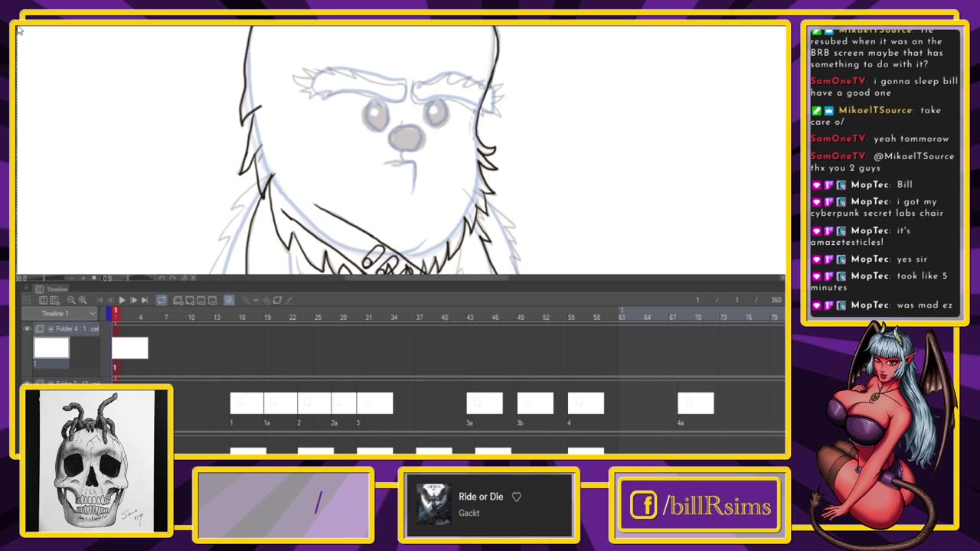Select the cel labeled 3b
The image size is (980, 551).
(x=535, y=403)
